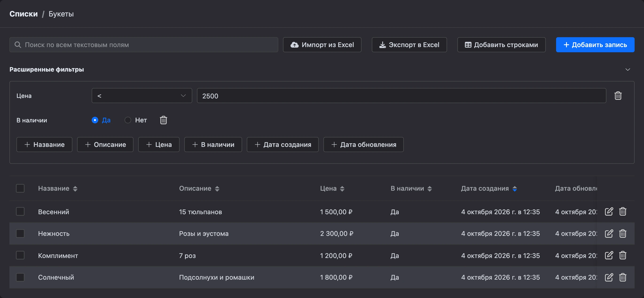The height and width of the screenshot is (298, 644).
Task: Click Добавить запись button
Action: [x=595, y=45]
